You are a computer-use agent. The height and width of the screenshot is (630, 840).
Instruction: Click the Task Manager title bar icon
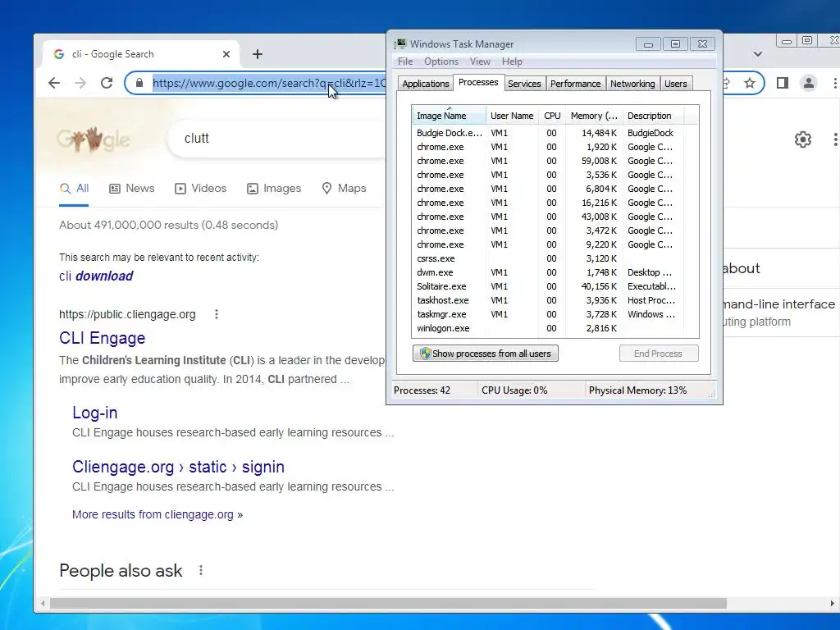tap(400, 44)
